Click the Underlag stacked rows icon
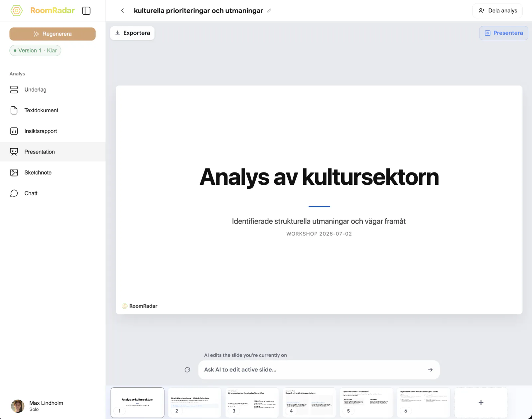 pyautogui.click(x=14, y=90)
